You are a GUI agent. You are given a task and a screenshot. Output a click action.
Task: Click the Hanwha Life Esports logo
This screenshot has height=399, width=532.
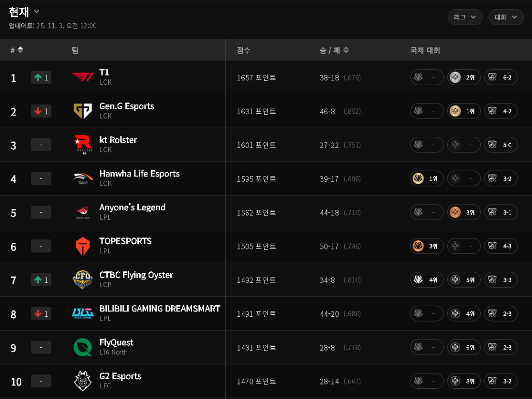(x=82, y=178)
